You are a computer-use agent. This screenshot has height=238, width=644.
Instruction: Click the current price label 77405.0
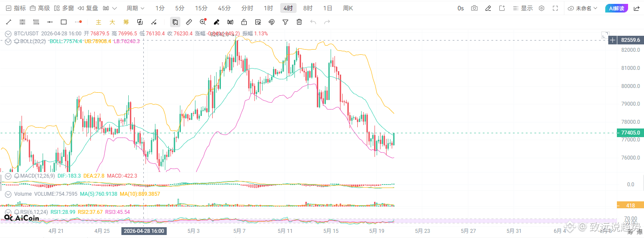(x=631, y=133)
